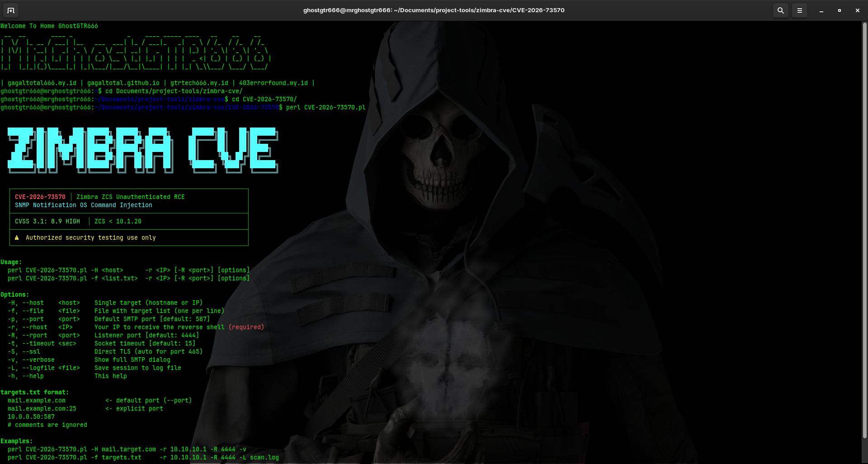Click the terminal vertical scrollbar
Viewport: 868px width, 464px height.
point(865,231)
